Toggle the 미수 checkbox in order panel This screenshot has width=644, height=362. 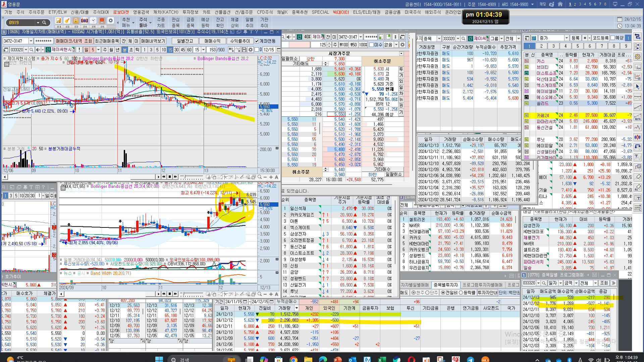coord(371,45)
